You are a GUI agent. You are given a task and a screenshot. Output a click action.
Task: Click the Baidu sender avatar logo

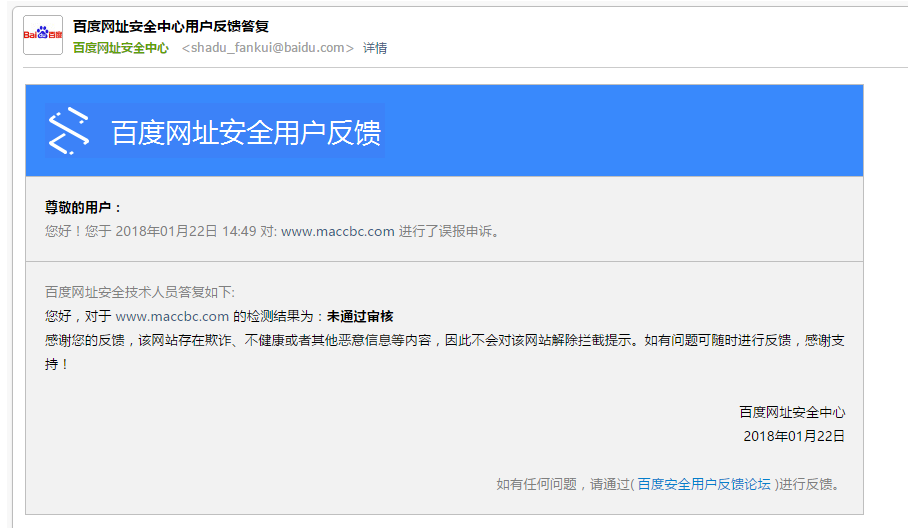tap(43, 35)
